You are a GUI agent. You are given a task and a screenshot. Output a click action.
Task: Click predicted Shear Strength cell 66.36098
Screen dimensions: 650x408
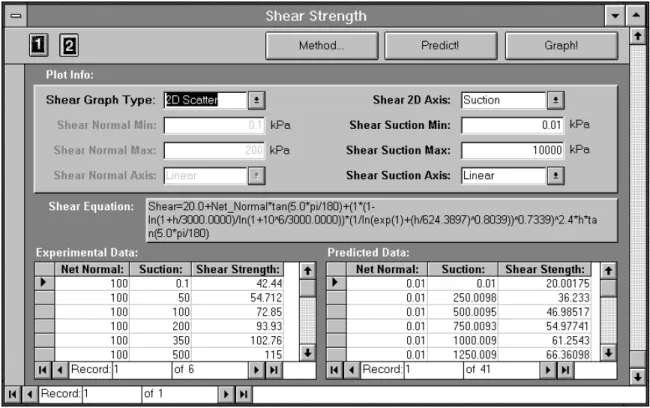click(x=544, y=355)
